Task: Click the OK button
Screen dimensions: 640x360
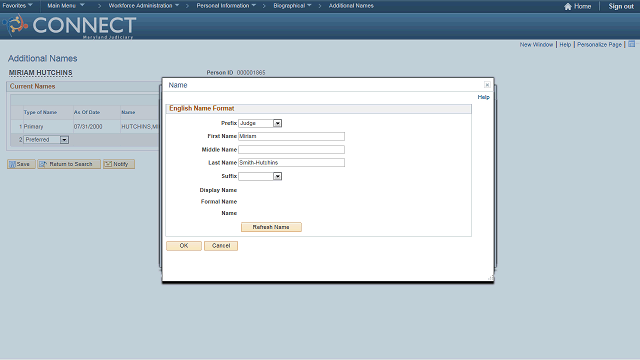Action: click(x=184, y=246)
